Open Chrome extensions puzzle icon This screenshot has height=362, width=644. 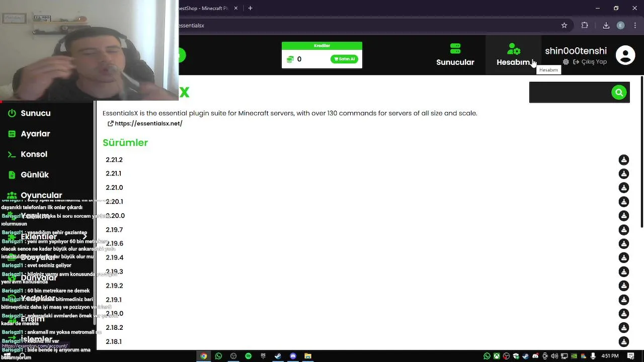point(585,25)
